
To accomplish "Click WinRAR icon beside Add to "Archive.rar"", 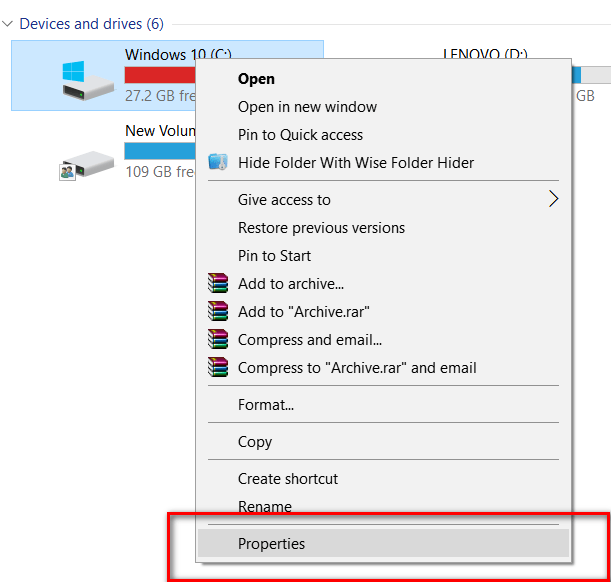I will tap(218, 311).
